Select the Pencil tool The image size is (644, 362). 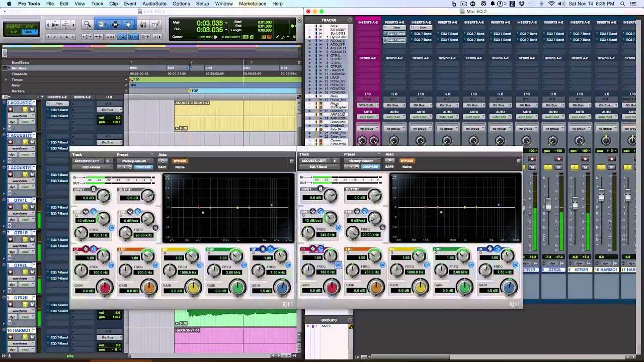[x=156, y=24]
